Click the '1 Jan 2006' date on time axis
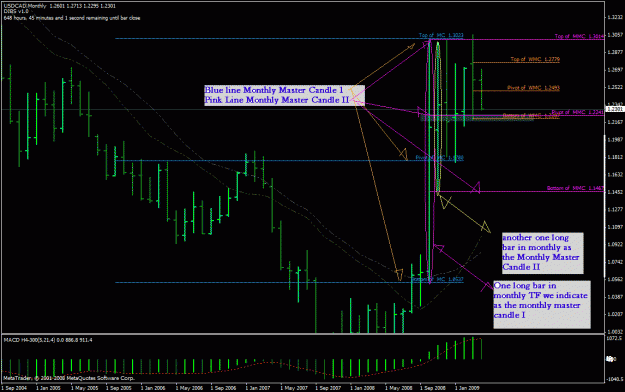This screenshot has width=625, height=392. (153, 388)
